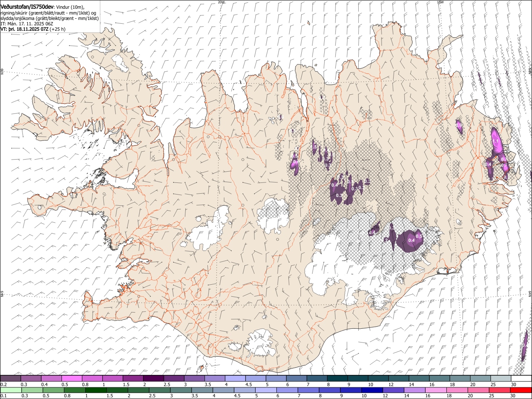The image size is (532, 399).
Task: Pick the bright pink 0.5 swatch in the top legend row
Action: [x=72, y=378]
